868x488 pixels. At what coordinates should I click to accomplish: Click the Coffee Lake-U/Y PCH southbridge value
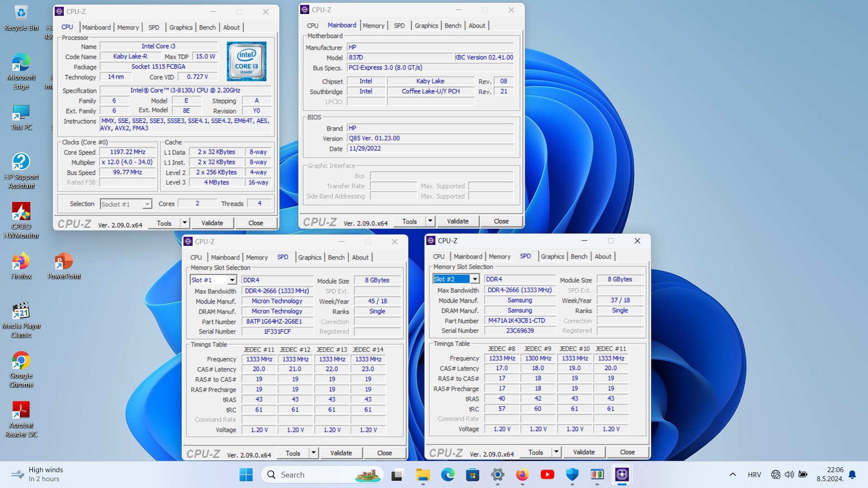pos(431,91)
